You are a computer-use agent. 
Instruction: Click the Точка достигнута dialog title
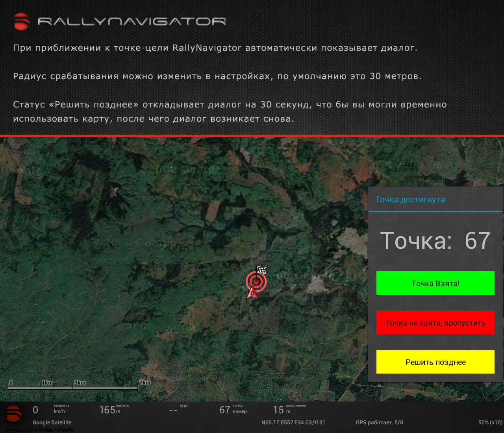410,200
